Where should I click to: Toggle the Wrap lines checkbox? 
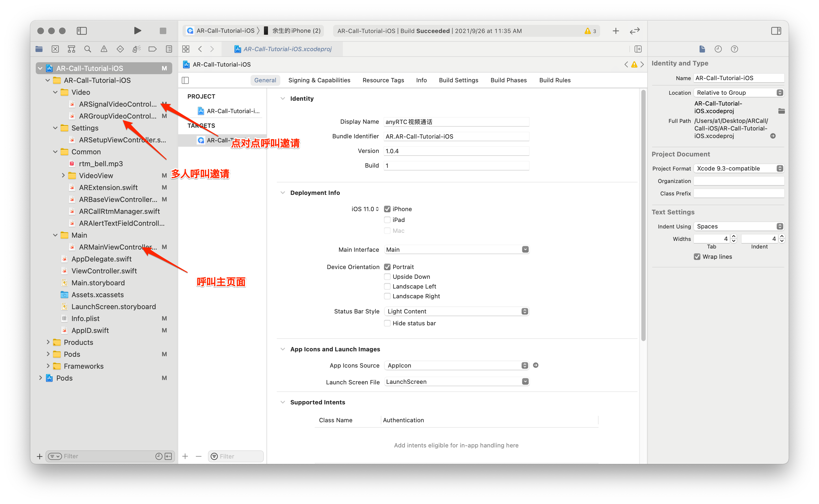(x=697, y=257)
